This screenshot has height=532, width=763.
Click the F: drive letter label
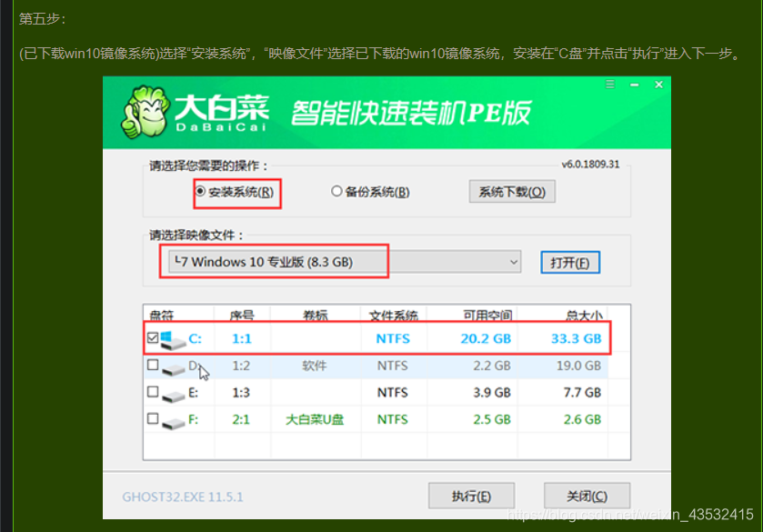[193, 419]
